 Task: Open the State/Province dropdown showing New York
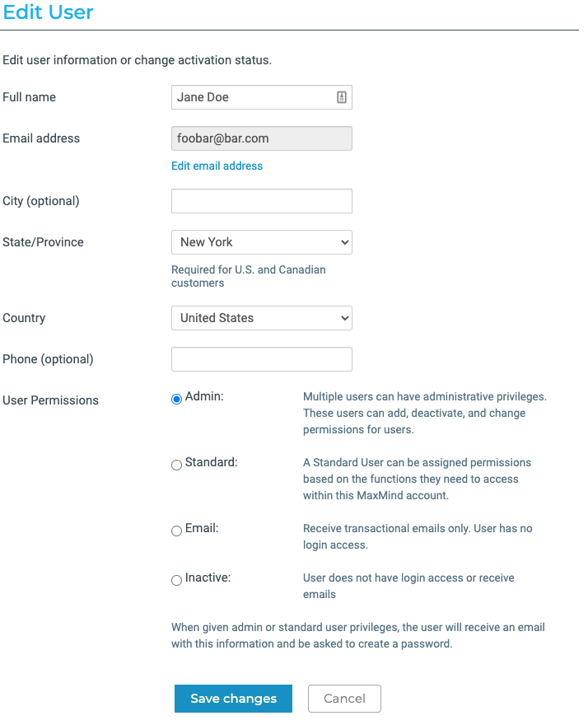pos(261,242)
